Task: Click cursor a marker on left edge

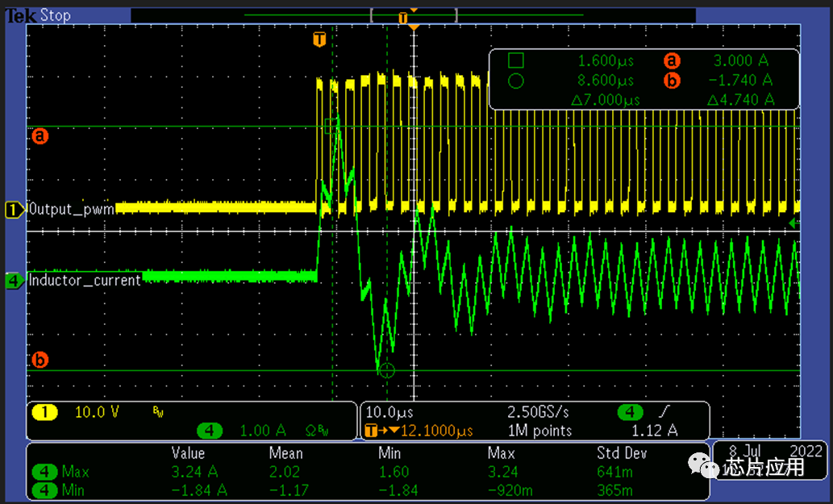Action: (x=40, y=135)
